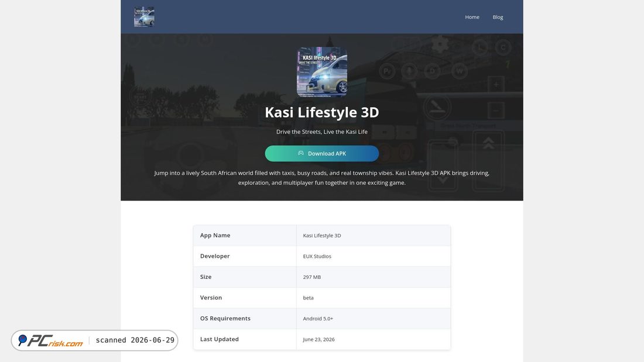
Task: Select the 'Developer' table label
Action: tap(215, 256)
